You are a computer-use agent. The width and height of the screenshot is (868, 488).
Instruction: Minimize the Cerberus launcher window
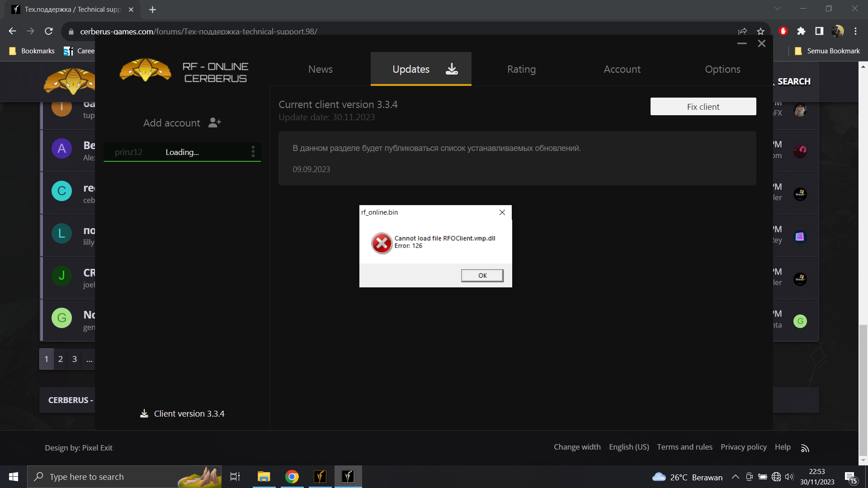pos(742,43)
